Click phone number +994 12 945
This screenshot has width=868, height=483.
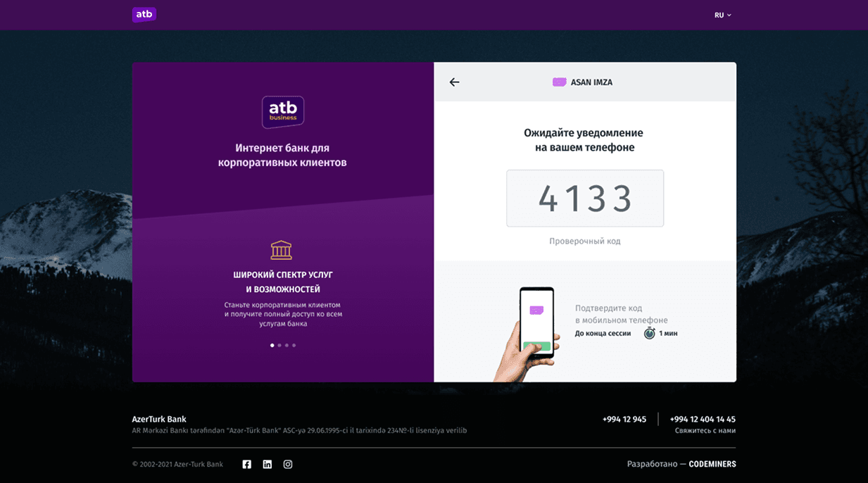624,419
